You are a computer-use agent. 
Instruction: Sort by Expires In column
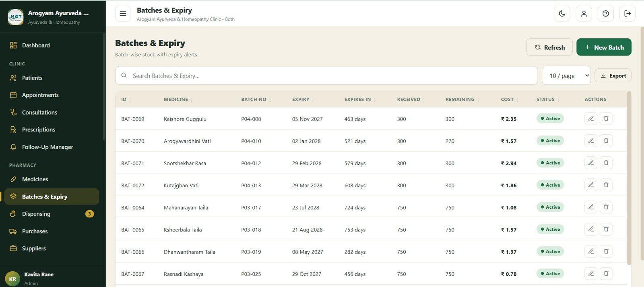360,99
